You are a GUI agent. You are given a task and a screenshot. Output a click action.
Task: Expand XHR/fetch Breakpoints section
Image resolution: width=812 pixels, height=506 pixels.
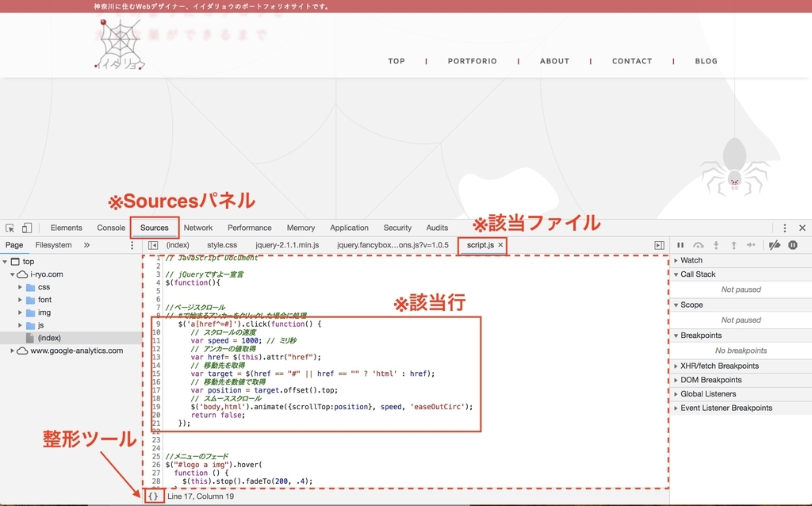[x=676, y=366]
